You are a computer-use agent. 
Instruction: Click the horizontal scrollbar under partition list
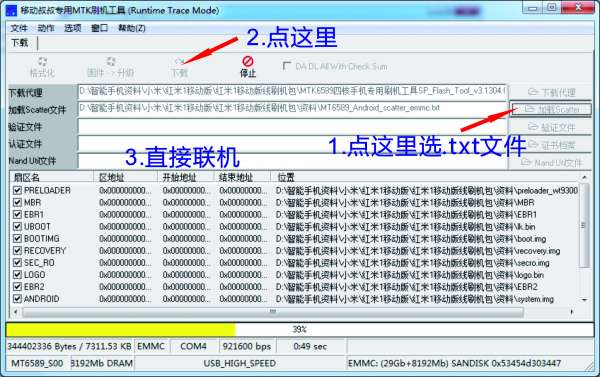272,312
